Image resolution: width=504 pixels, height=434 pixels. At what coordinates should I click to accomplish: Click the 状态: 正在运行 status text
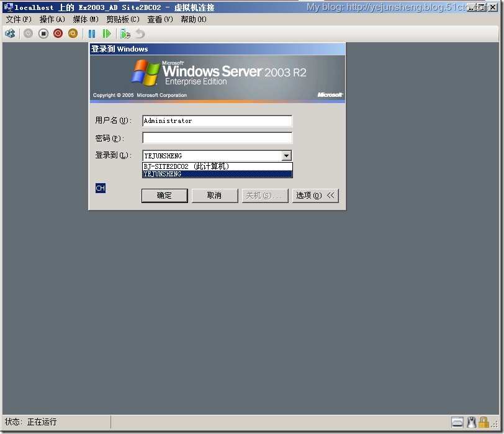[31, 422]
